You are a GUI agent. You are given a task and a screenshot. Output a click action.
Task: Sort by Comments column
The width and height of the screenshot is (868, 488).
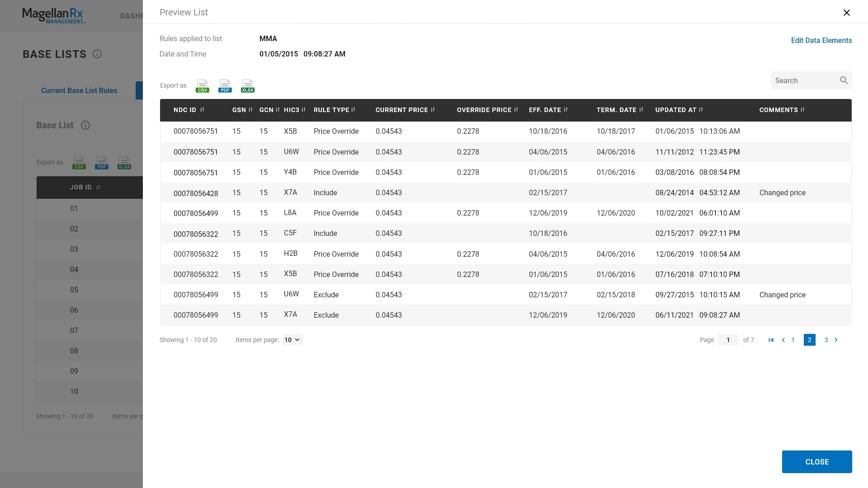[802, 110]
